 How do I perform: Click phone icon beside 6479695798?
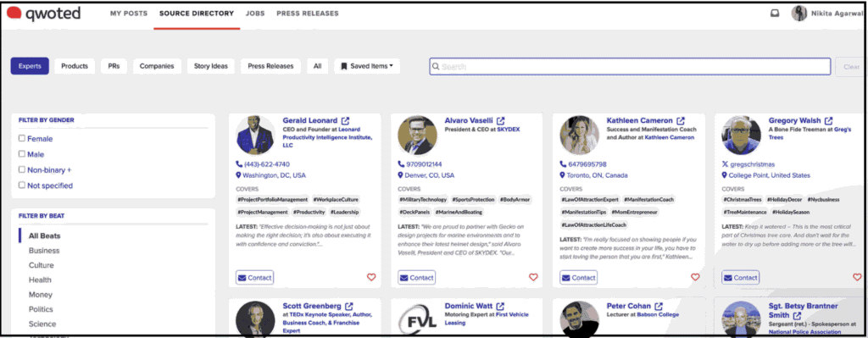coord(563,164)
